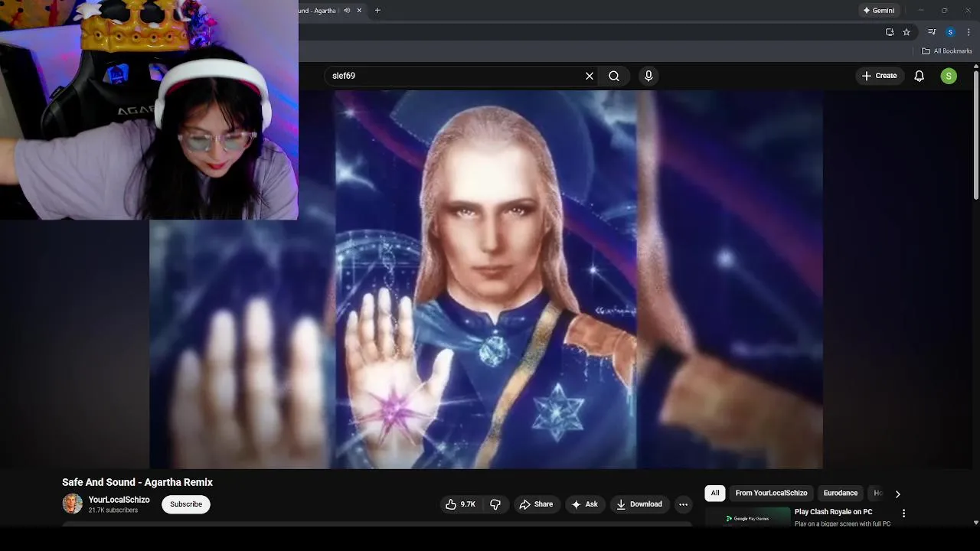Select the From YourLocalSchizo chip
This screenshot has height=551, width=980.
[771, 493]
